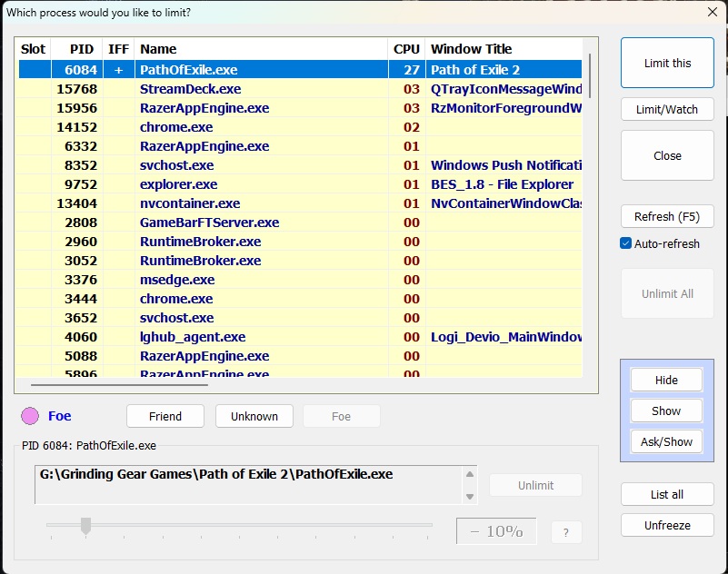The width and height of the screenshot is (728, 574).
Task: Sort by the Slot column header
Action: (33, 49)
